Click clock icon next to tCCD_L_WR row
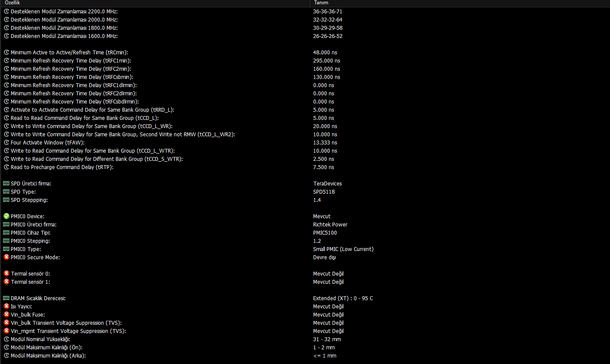 (x=6, y=126)
